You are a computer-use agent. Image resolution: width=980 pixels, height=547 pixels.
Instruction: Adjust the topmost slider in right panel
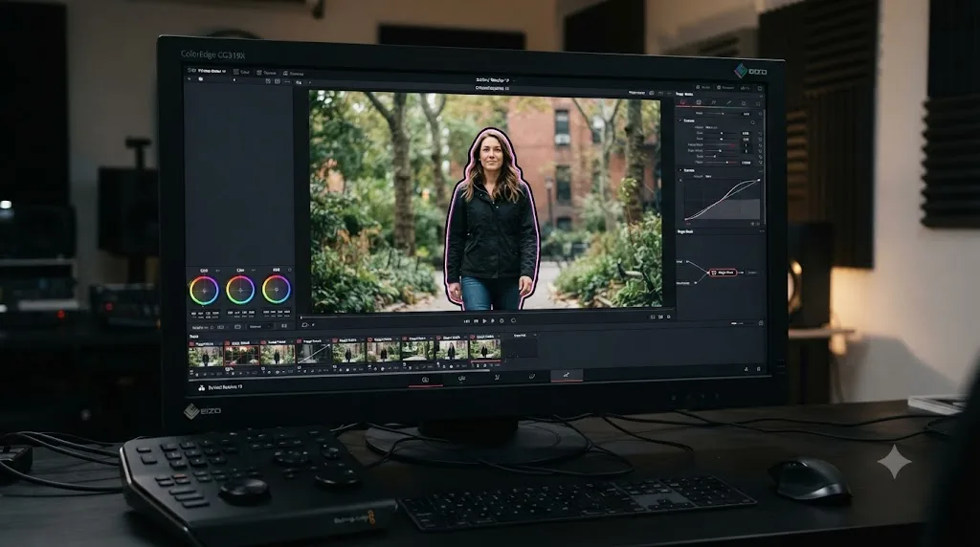click(x=722, y=114)
